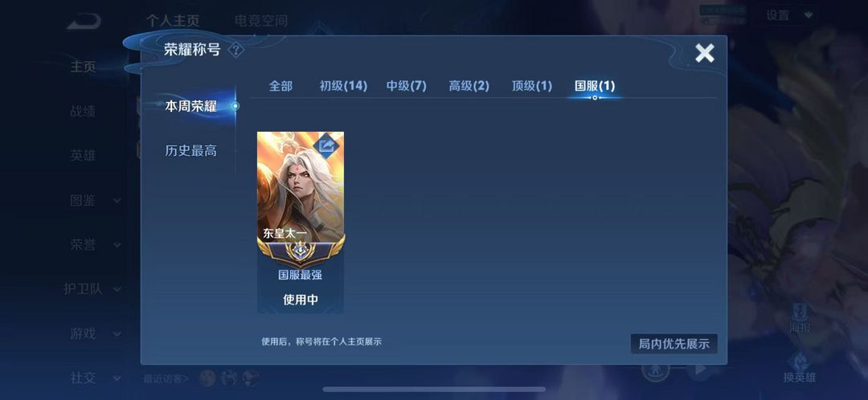
Task: Select the 初级(14) tab
Action: 343,86
